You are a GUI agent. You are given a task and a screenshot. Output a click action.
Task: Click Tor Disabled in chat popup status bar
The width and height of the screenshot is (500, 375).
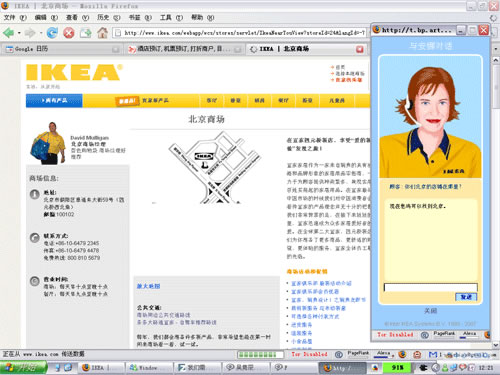click(395, 334)
